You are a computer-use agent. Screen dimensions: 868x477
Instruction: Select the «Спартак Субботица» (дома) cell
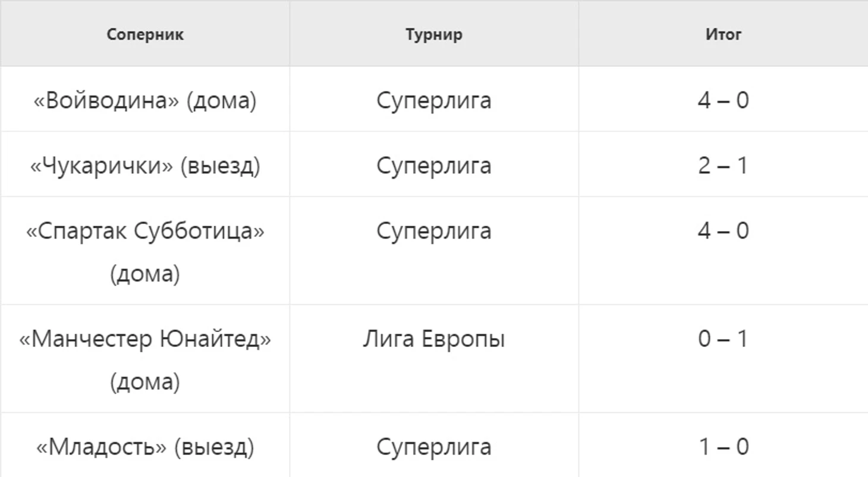[145, 251]
